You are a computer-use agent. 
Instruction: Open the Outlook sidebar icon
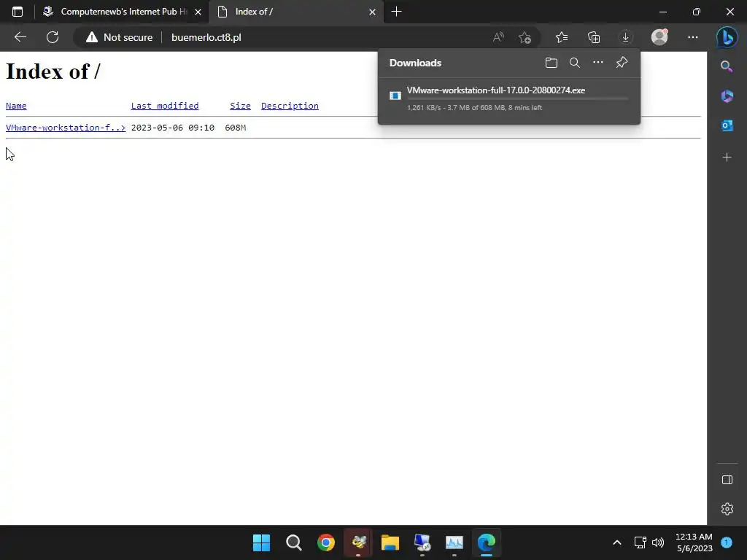click(727, 125)
